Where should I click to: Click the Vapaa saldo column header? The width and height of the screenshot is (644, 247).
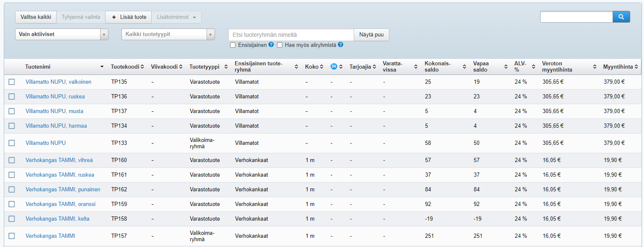(x=481, y=67)
